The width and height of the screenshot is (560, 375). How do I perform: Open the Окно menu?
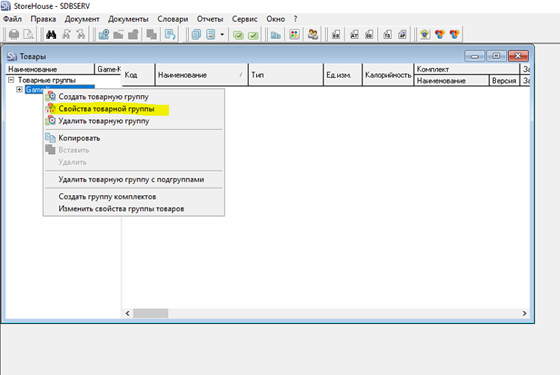[275, 19]
